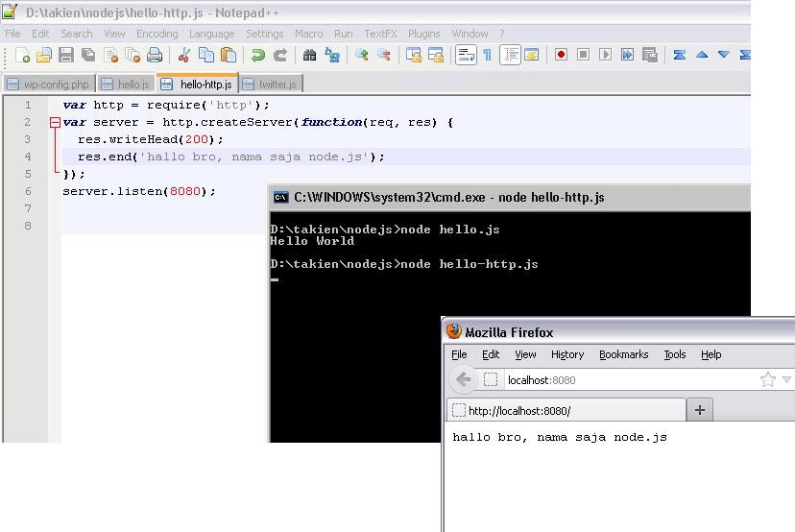Click Run Macro Multiple Times icon
Screen dimensions: 795x532
pyautogui.click(x=627, y=55)
